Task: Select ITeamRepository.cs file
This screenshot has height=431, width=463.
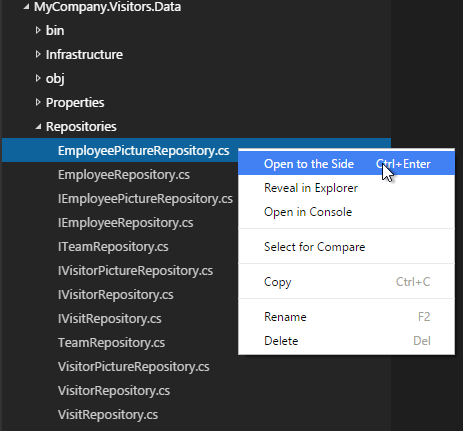Action: pyautogui.click(x=113, y=247)
